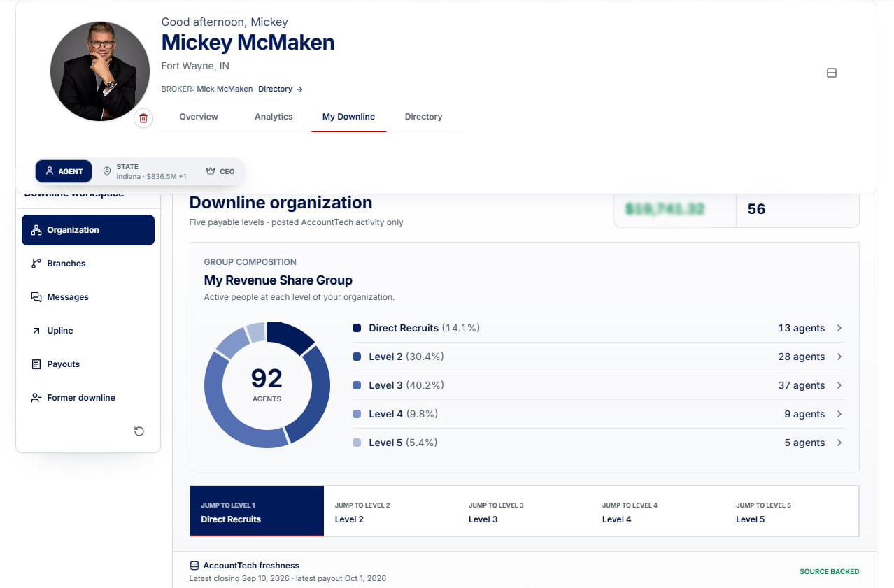This screenshot has width=894, height=588.
Task: Jump to Level 4 tab
Action: [x=658, y=511]
